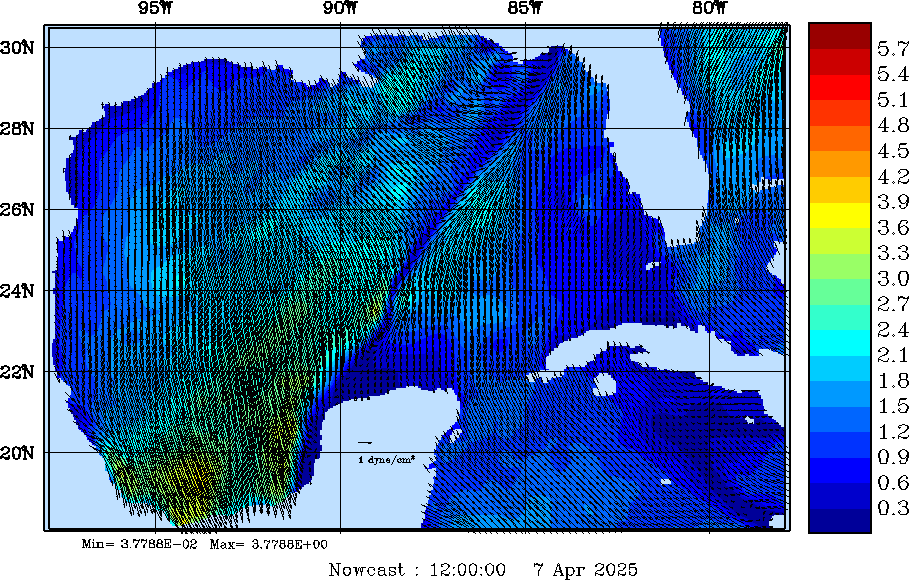Click the 2.1 colorbar label
Viewport: 909px width, 580px height.
[x=893, y=355]
